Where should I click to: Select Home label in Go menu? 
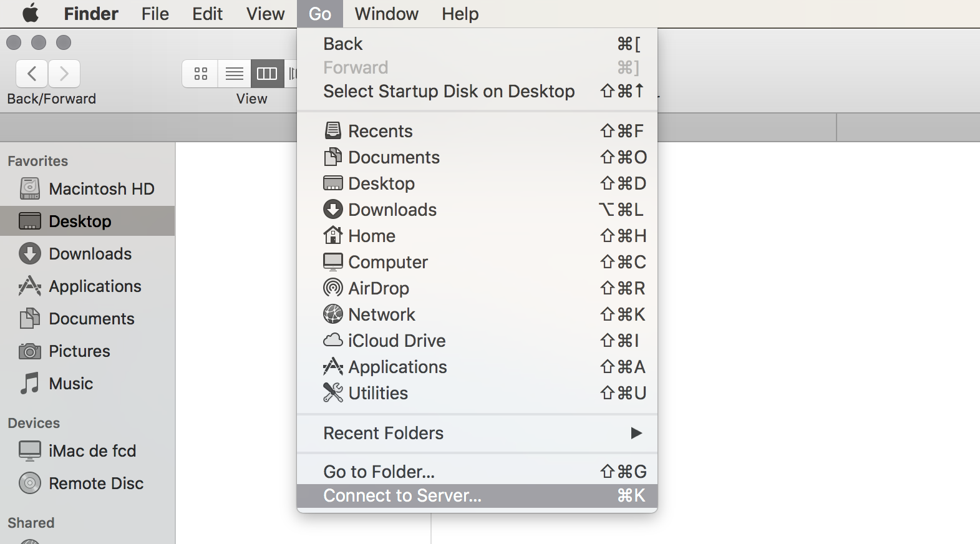(372, 236)
